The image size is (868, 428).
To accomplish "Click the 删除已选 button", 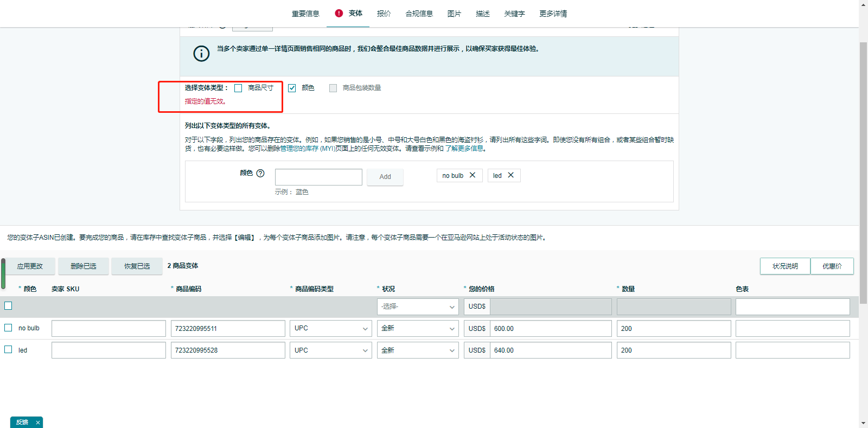I will tap(84, 266).
